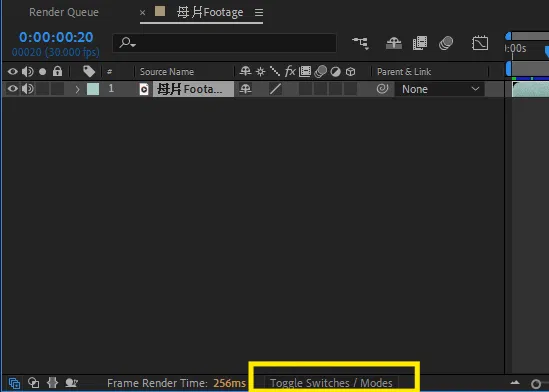Close the 母片Footage timeline tab
The width and height of the screenshot is (549, 392).
[143, 13]
